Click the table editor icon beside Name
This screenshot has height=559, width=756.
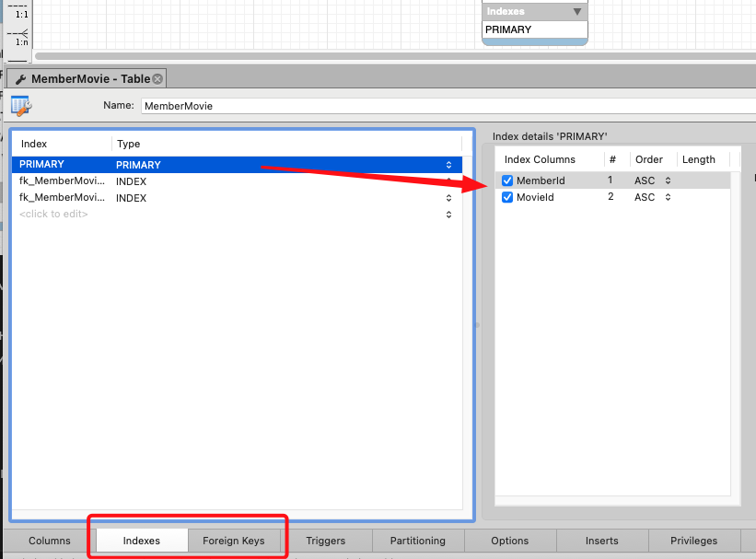click(21, 106)
